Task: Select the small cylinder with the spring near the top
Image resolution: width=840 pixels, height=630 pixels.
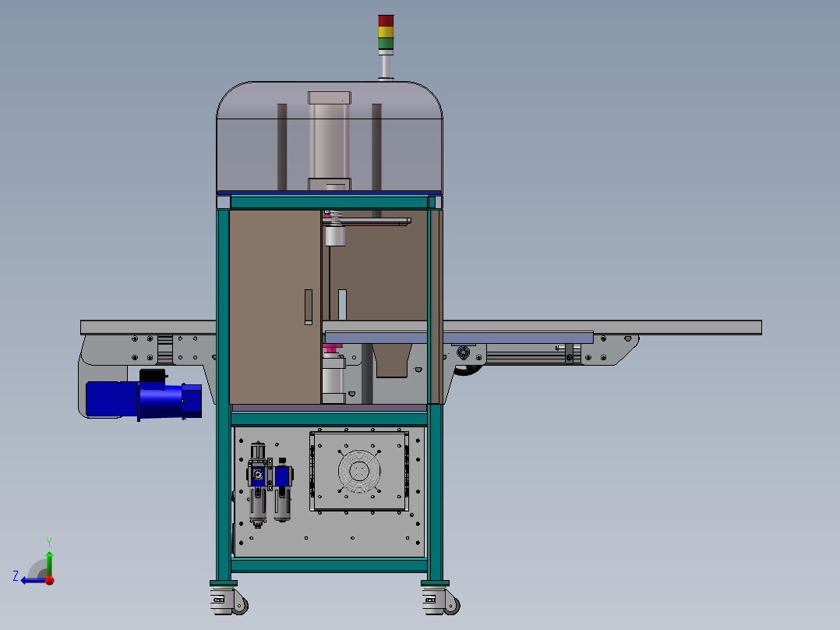Action: 335,229
